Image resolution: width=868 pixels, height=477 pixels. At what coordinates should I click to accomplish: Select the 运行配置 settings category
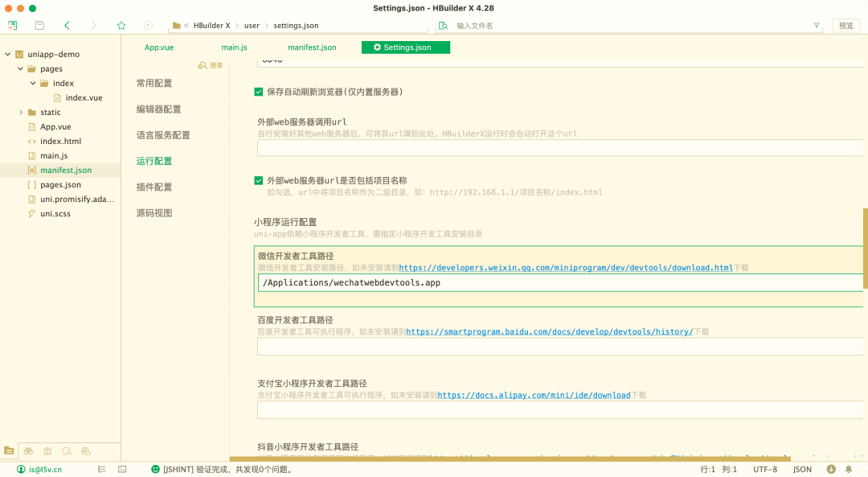coord(154,161)
